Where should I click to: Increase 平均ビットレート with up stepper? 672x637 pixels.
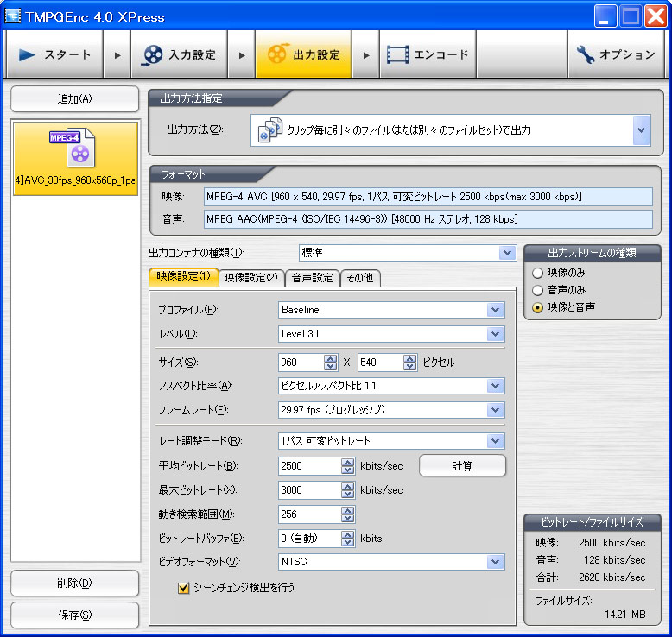coord(348,463)
